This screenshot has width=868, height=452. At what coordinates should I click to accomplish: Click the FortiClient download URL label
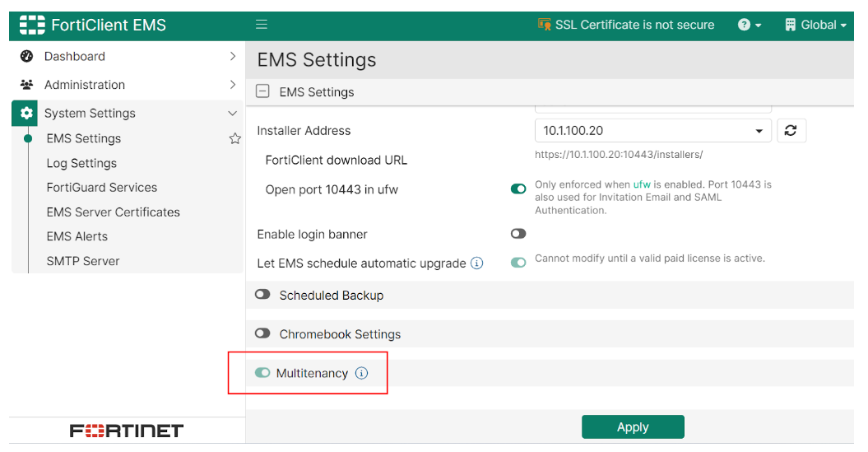click(336, 160)
